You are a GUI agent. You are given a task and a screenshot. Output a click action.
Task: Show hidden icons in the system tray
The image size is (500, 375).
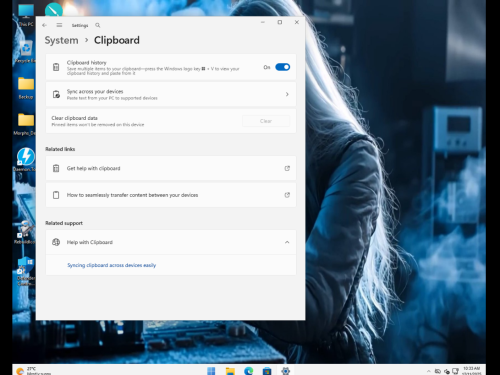(429, 371)
